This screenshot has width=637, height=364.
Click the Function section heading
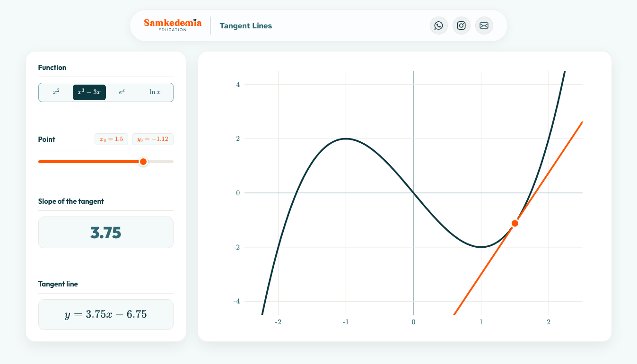52,68
